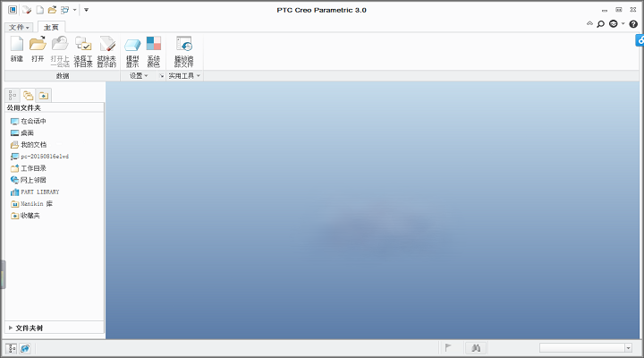644x358 pixels.
Task: Click 选择工作目录 (Select working directory) button
Action: tap(83, 52)
